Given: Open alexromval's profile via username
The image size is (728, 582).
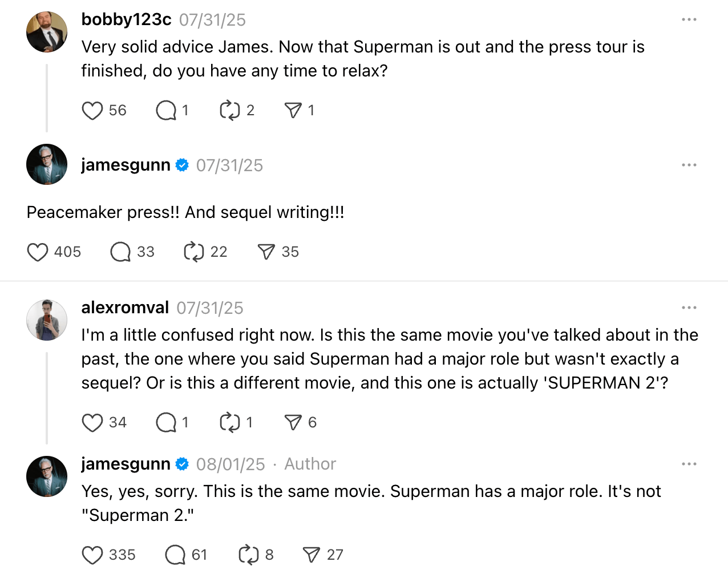Looking at the screenshot, I should (x=125, y=308).
